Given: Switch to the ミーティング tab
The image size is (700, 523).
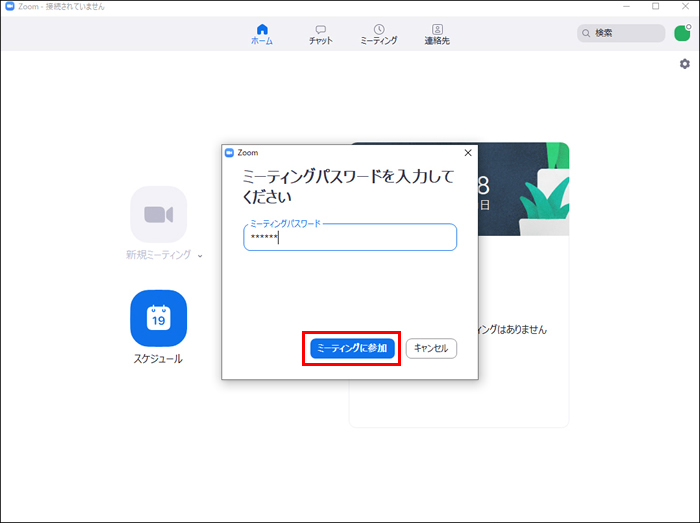Looking at the screenshot, I should 379,34.
